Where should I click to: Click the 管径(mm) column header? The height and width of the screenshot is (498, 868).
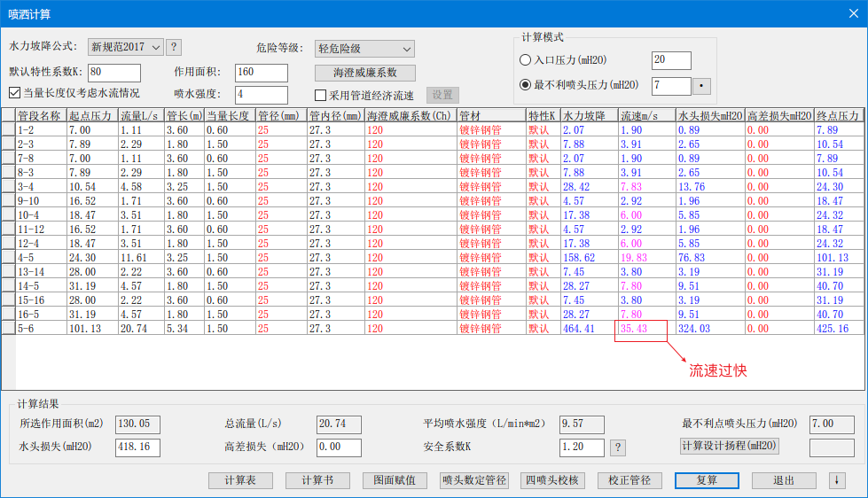[280, 116]
